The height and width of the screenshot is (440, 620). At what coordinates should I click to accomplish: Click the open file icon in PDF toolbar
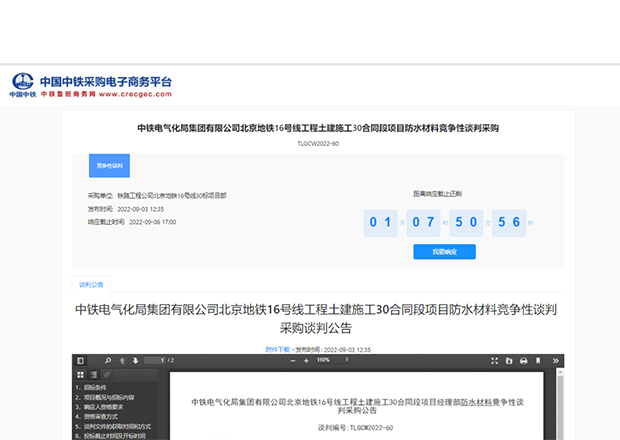point(509,361)
